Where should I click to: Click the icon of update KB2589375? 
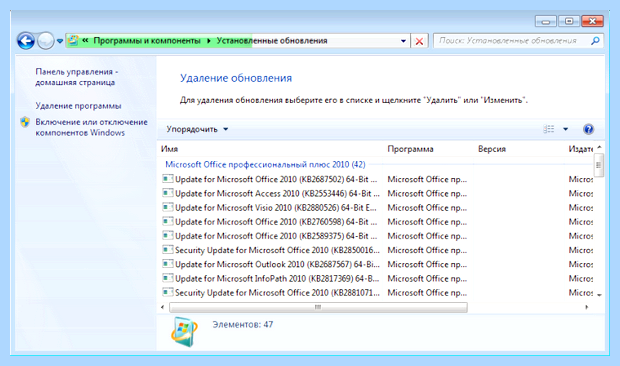tap(168, 236)
